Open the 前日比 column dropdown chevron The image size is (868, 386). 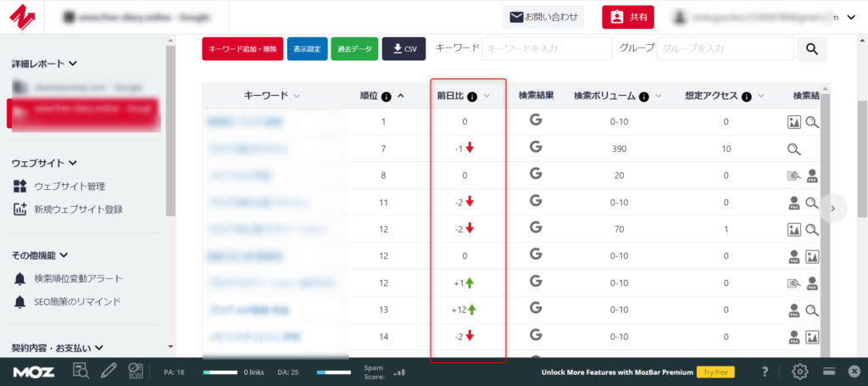point(487,97)
